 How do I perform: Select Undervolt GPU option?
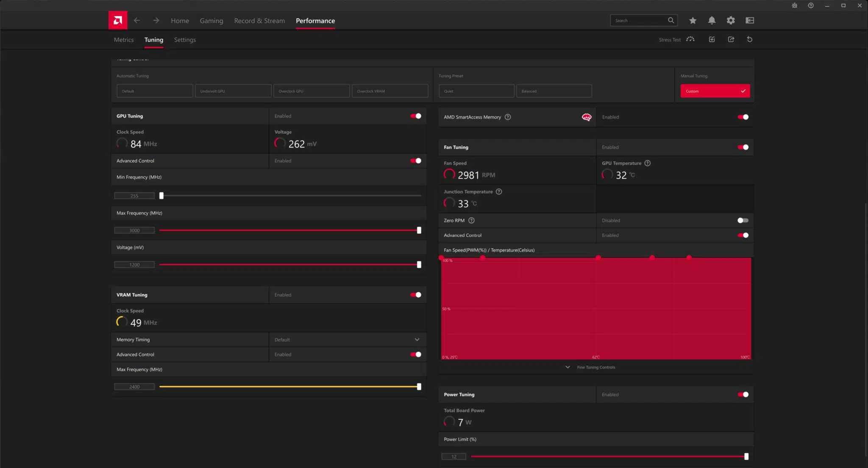[233, 91]
